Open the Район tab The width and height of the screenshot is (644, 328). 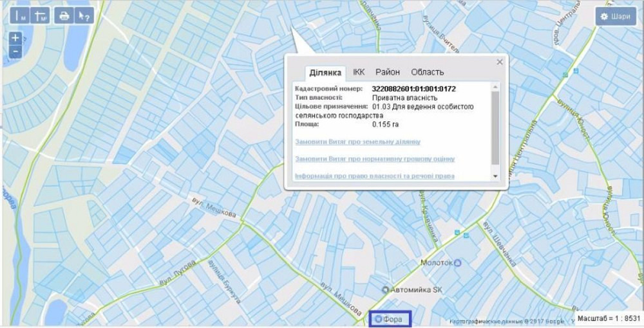point(388,72)
